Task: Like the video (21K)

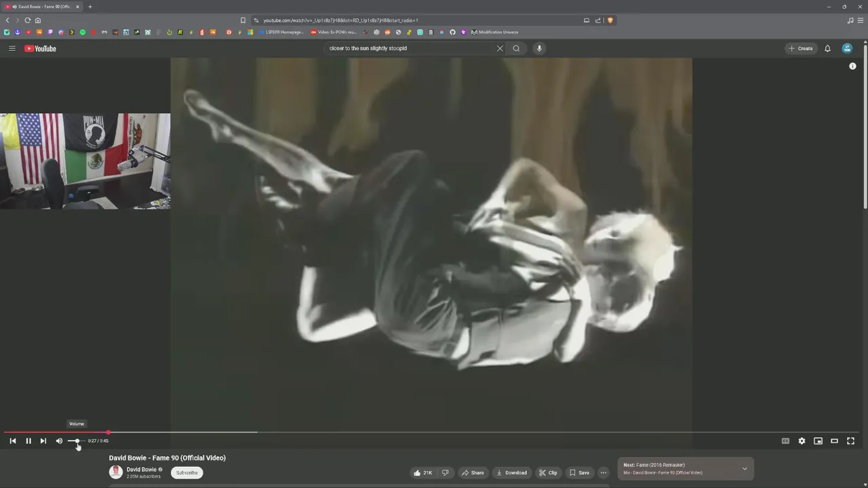Action: [x=424, y=472]
